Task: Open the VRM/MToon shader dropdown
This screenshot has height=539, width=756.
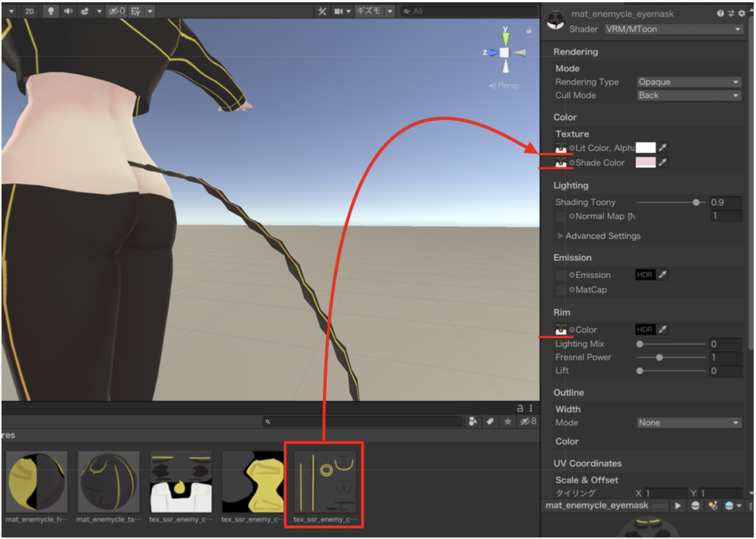Action: [673, 29]
